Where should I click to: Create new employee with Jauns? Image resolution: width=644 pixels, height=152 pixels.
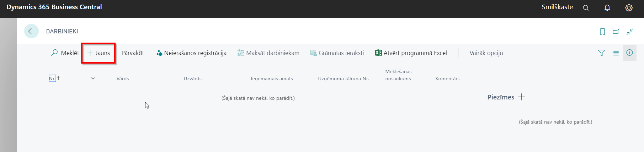click(99, 53)
